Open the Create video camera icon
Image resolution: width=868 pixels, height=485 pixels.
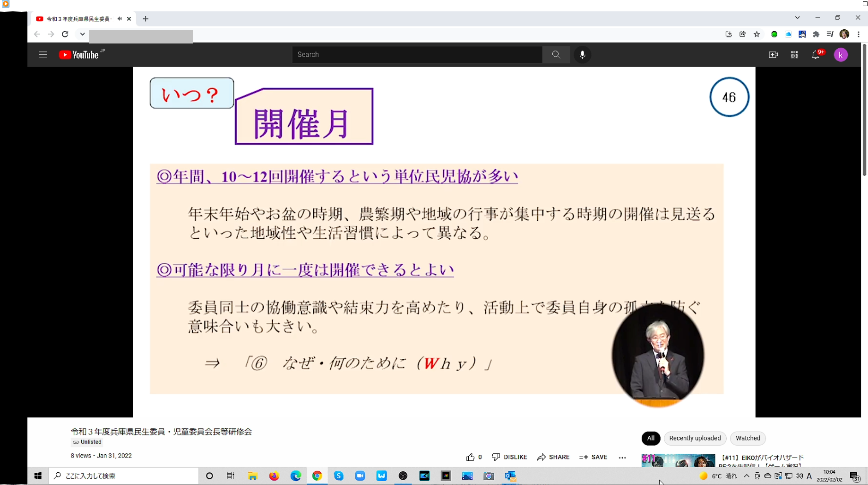773,55
